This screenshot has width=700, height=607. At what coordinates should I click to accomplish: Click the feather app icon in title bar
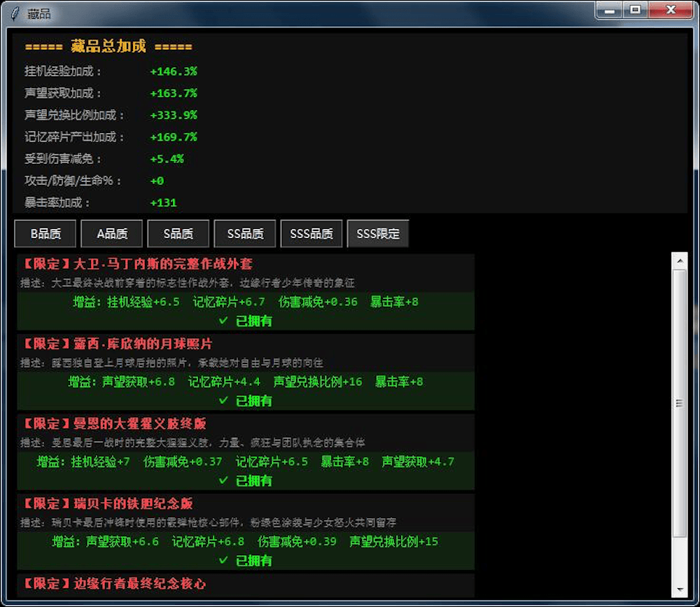point(15,14)
